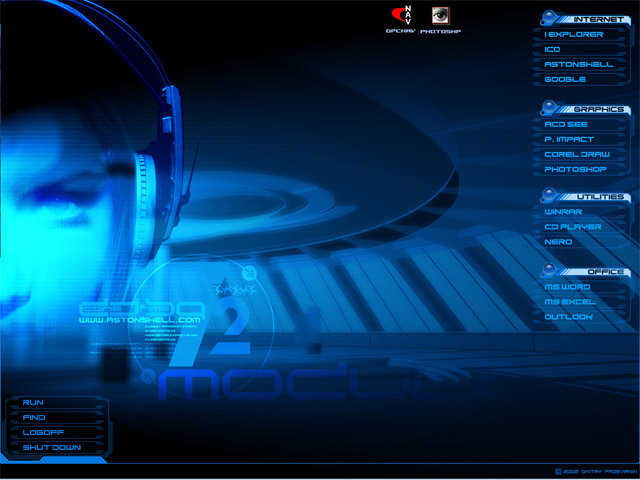The height and width of the screenshot is (480, 640).
Task: Click the orb icon beside Office header
Action: (549, 271)
